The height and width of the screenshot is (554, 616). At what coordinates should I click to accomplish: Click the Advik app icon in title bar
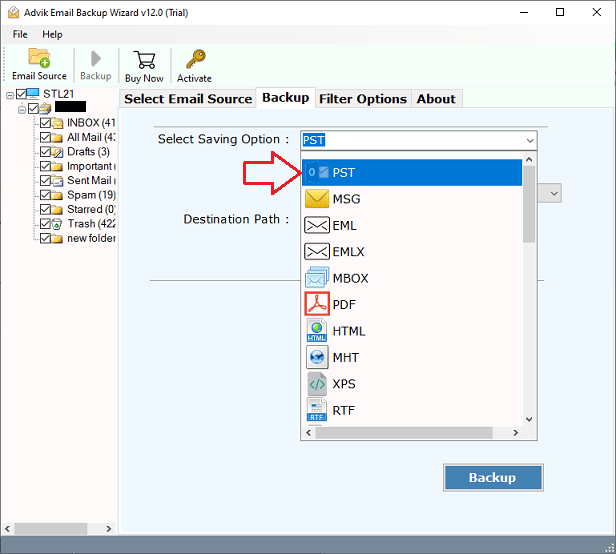pos(13,13)
